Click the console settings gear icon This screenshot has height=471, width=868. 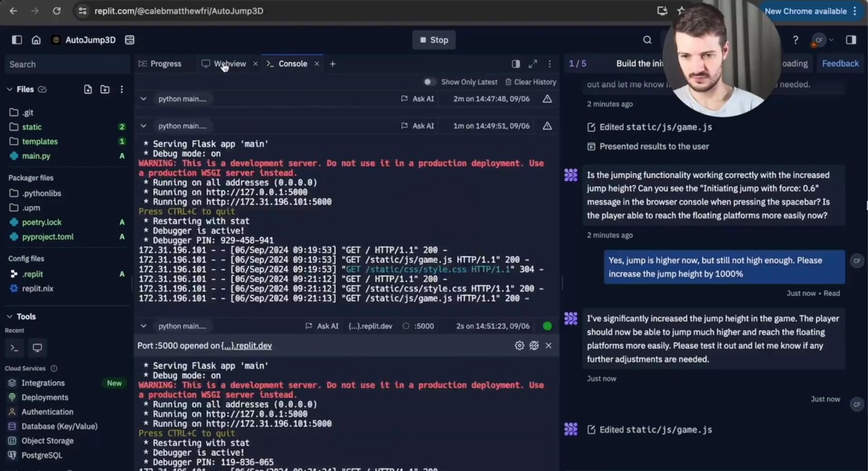tap(519, 346)
